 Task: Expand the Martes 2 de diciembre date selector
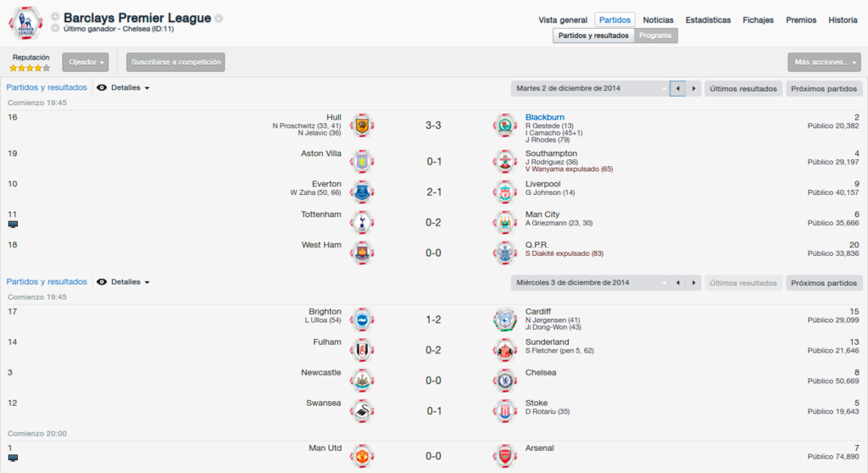coord(590,89)
